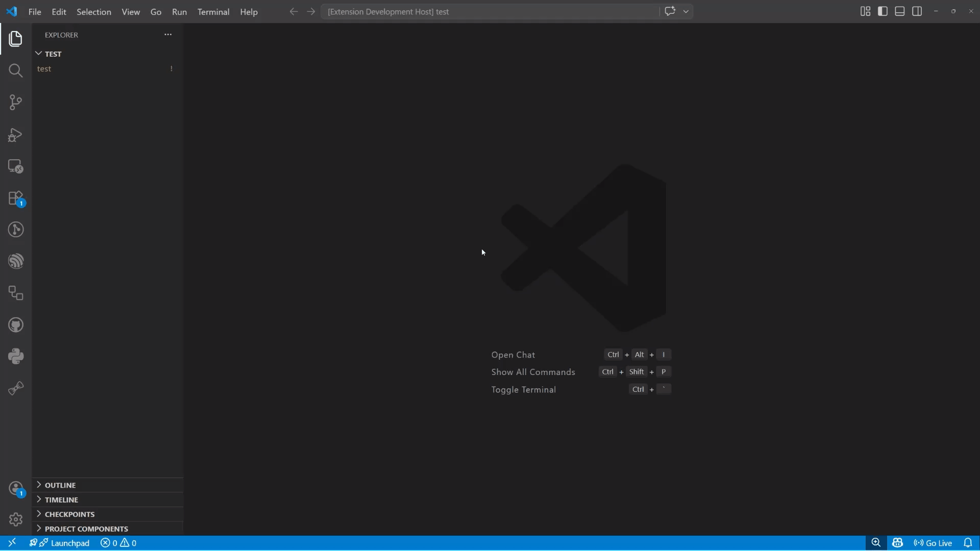Click Show All Commands hint
This screenshot has width=980, height=551.
pyautogui.click(x=533, y=372)
